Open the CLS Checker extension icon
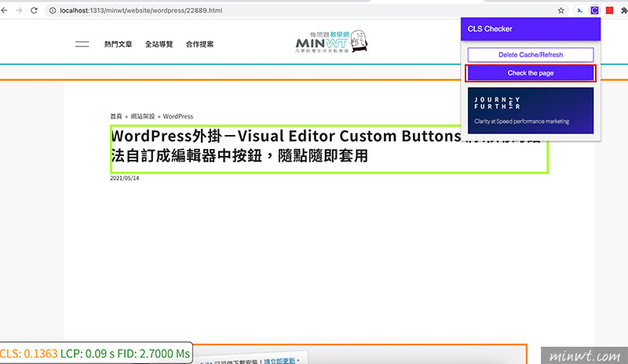This screenshot has height=364, width=628. 594,10
